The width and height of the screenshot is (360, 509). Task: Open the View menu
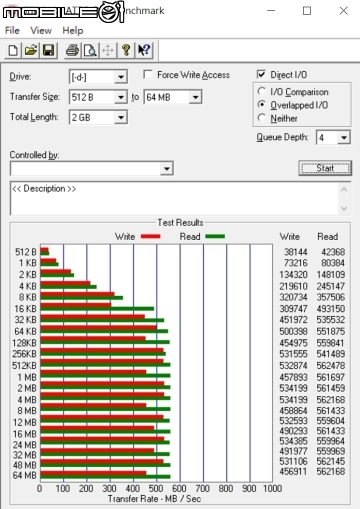tap(41, 31)
